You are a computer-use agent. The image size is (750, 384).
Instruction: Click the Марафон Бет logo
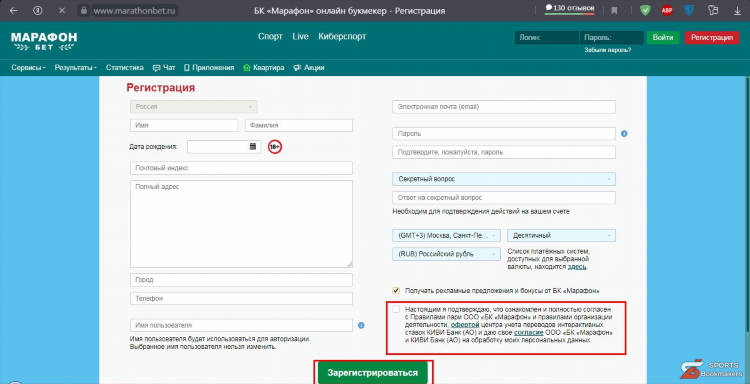(x=44, y=41)
